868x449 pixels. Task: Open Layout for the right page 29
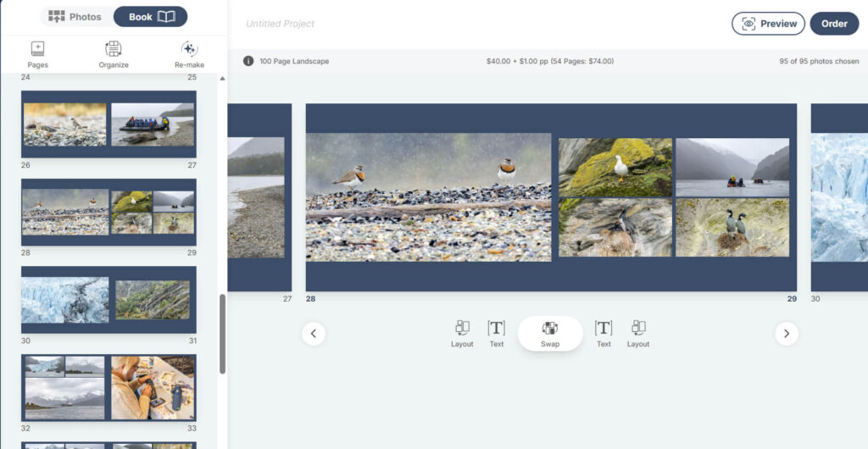coord(638,334)
